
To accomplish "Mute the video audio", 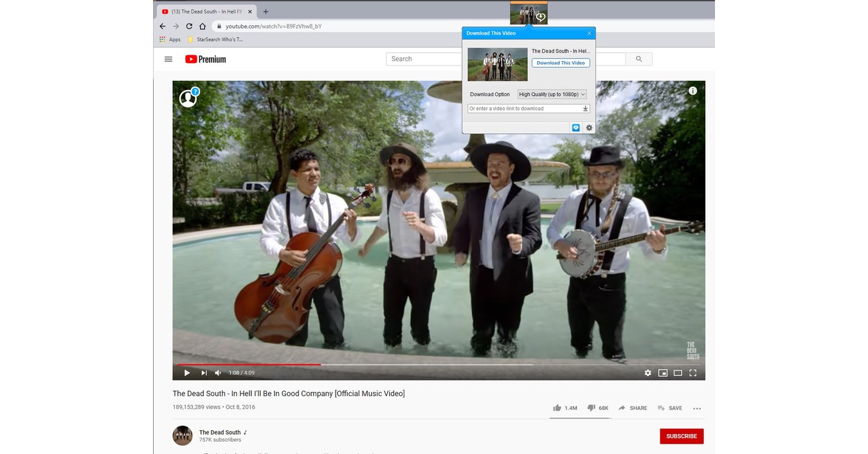I will coord(218,372).
